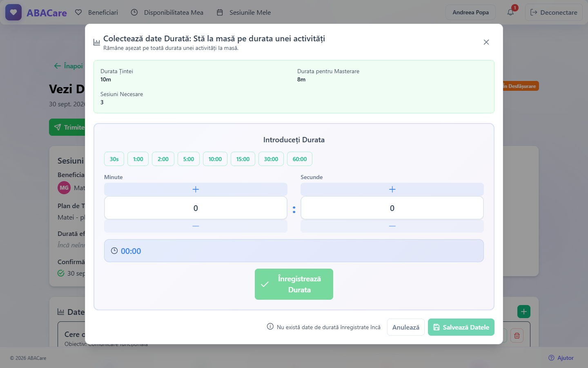Image resolution: width=588 pixels, height=368 pixels.
Task: Set the 60:00 preset duration
Action: 299,159
